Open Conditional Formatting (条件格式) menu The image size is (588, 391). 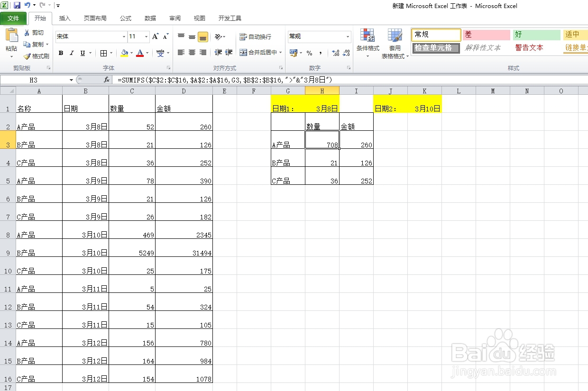tap(368, 44)
